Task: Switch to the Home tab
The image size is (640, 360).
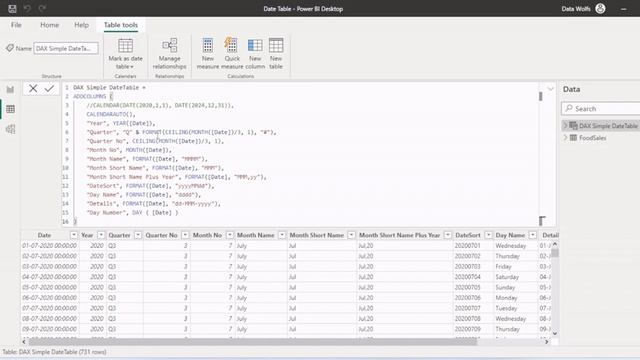Action: click(49, 25)
